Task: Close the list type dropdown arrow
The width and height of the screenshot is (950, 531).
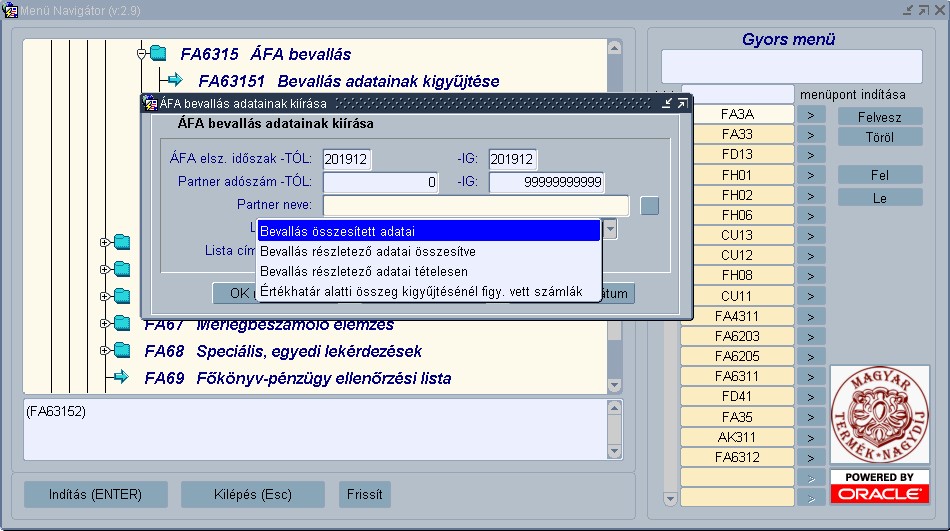Action: (610, 229)
